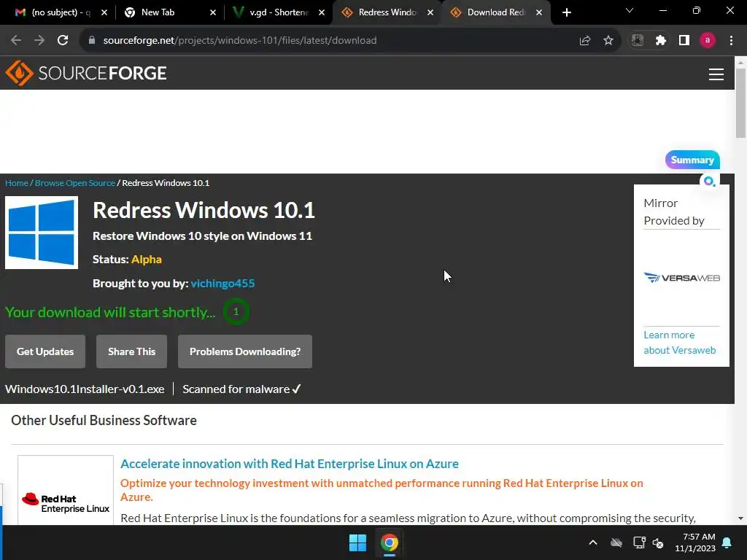Open the Chrome extensions puzzle icon
Image resolution: width=747 pixels, height=560 pixels.
coord(661,41)
